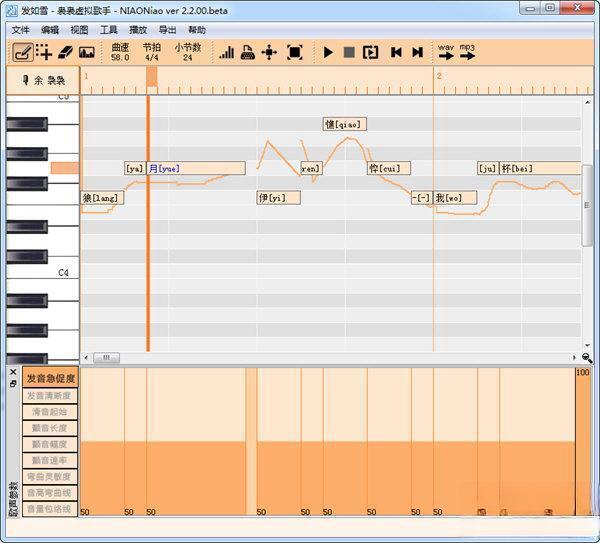The image size is (600, 543).
Task: Adjust the 月[yue] parameter bar at 50
Action: click(196, 479)
